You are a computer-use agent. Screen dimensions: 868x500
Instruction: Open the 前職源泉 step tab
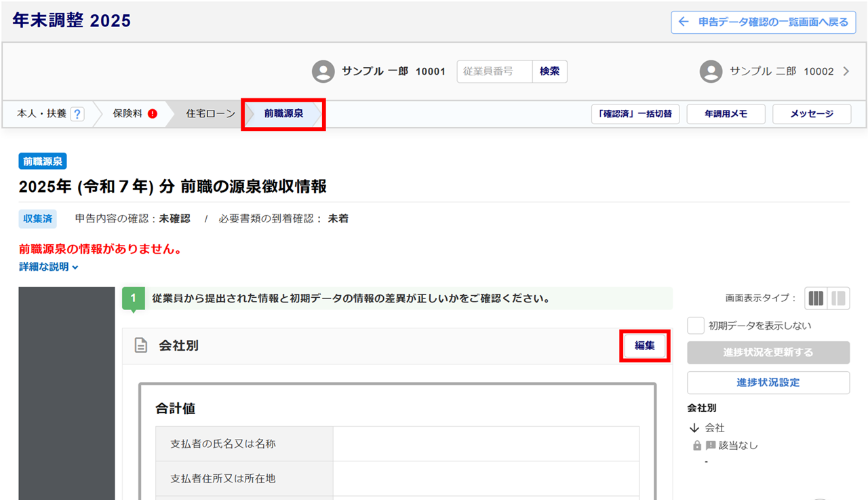(283, 114)
